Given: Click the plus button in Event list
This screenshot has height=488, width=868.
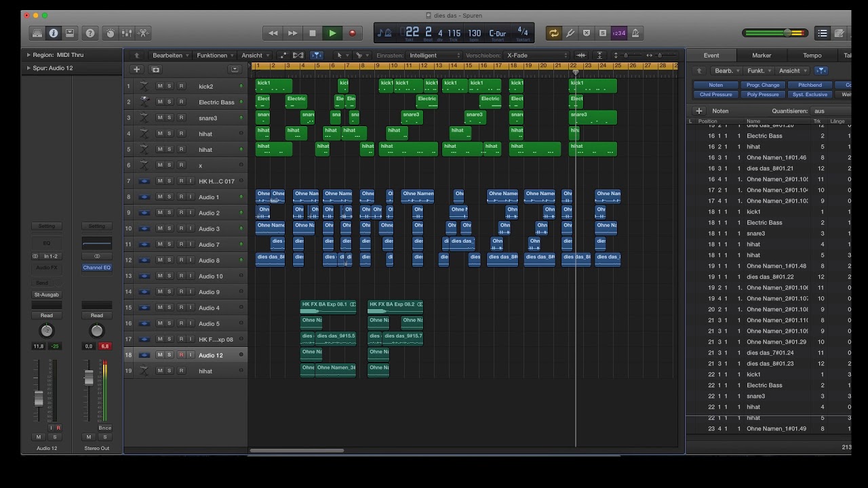Looking at the screenshot, I should coord(699,110).
